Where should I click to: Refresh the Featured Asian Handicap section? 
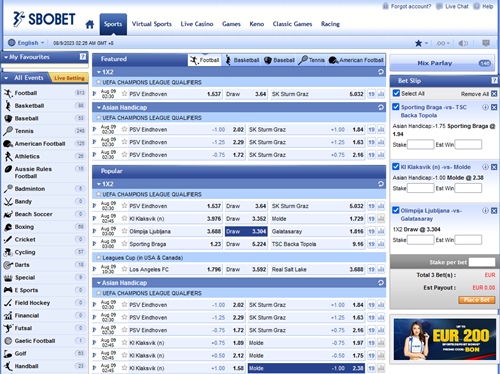381,107
